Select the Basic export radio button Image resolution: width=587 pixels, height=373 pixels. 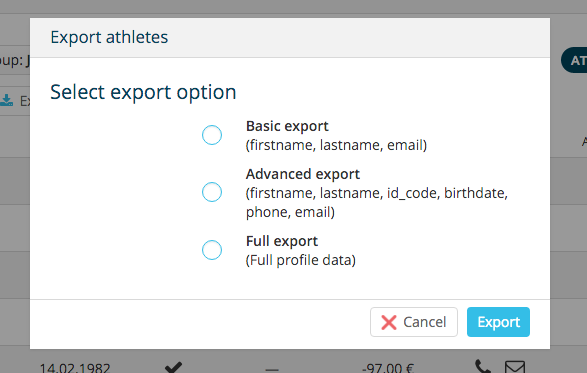[x=212, y=135]
